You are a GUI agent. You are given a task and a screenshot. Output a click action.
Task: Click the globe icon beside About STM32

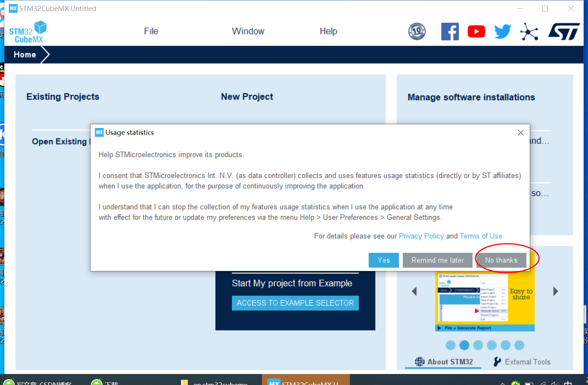point(419,362)
